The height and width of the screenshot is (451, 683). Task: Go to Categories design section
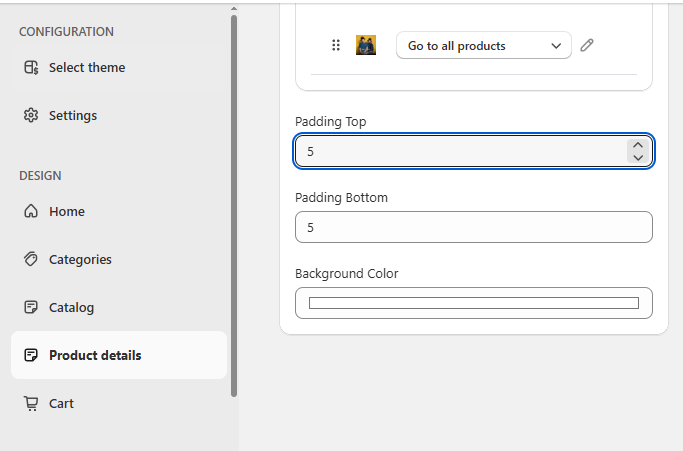119,259
